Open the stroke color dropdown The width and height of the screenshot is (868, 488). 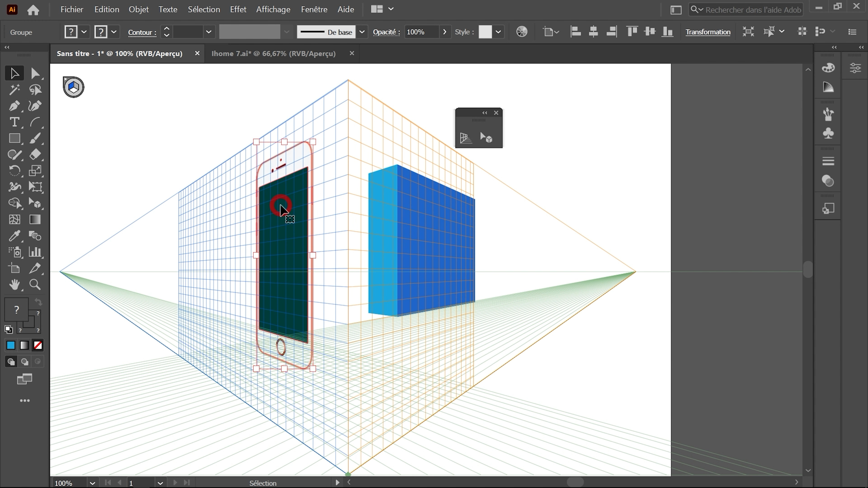[x=114, y=32]
